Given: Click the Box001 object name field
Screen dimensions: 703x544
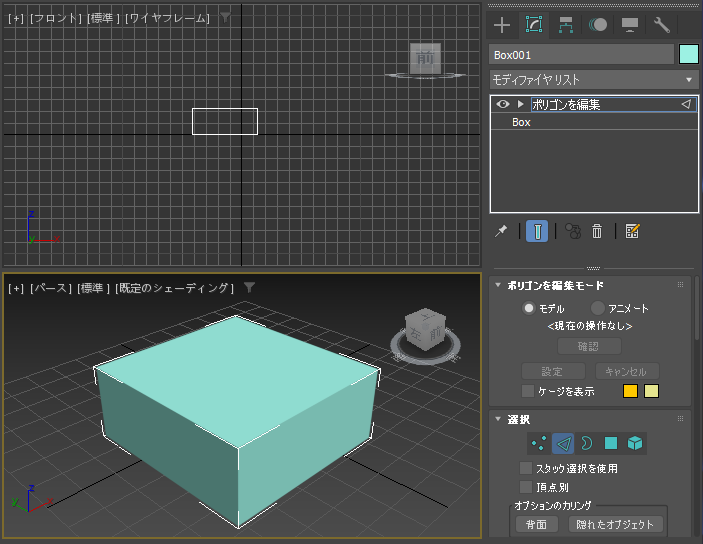Looking at the screenshot, I should click(x=581, y=55).
